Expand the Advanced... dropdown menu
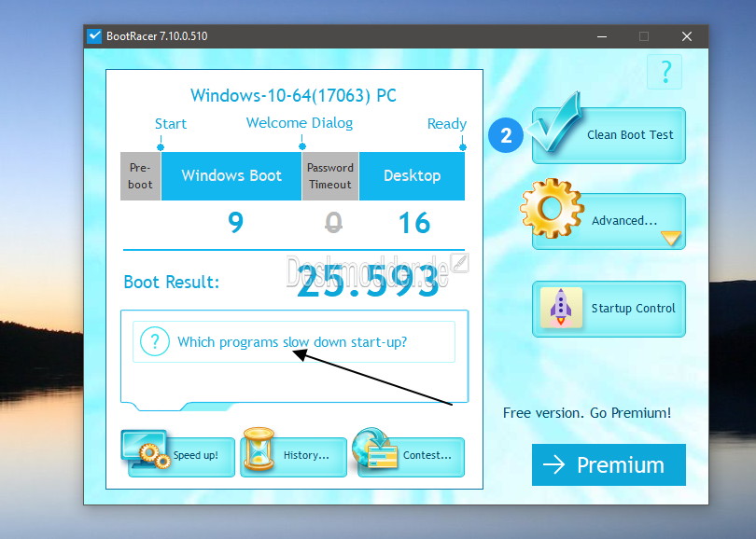This screenshot has height=539, width=756. click(x=609, y=221)
